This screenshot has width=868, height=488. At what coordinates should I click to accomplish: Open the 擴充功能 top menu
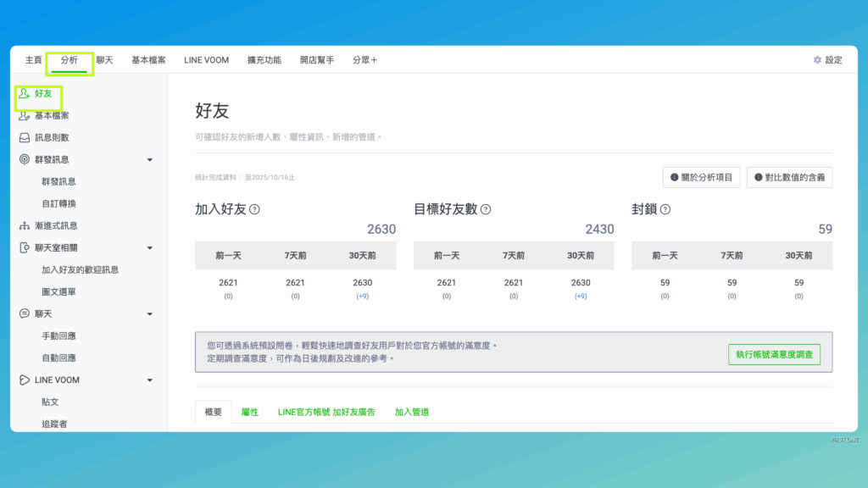click(264, 60)
